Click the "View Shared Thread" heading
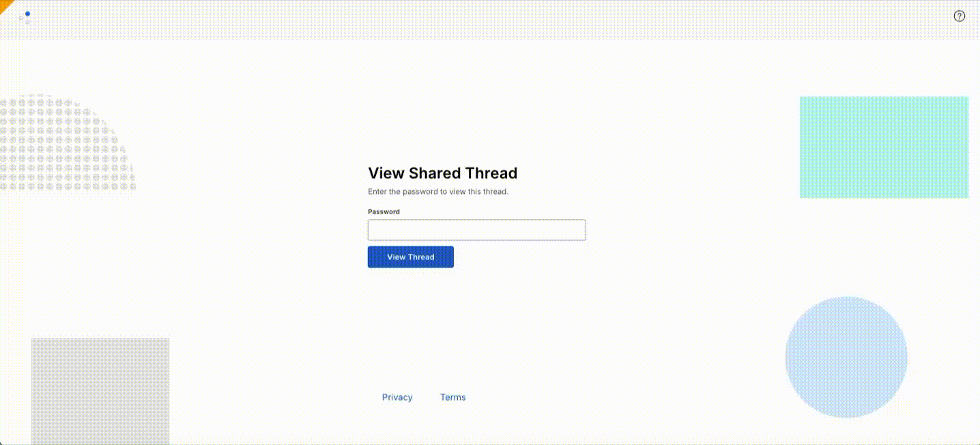 442,173
